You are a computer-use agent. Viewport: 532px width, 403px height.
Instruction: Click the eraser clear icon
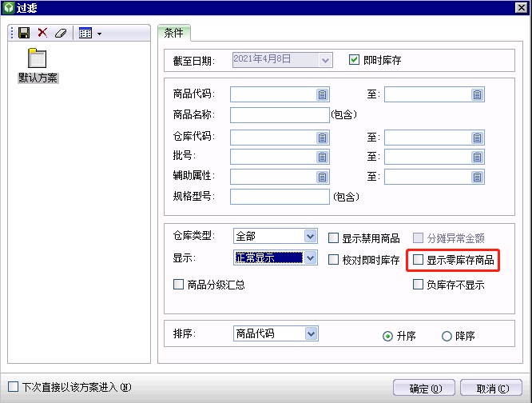60,33
